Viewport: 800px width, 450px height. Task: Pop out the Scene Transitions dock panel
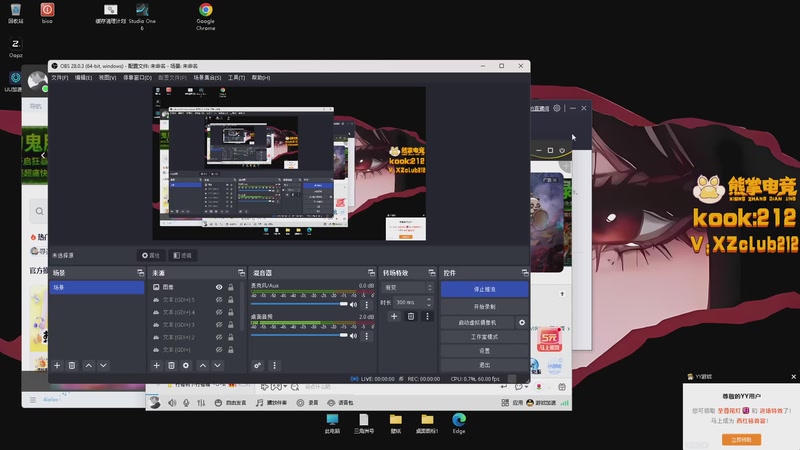tap(432, 273)
